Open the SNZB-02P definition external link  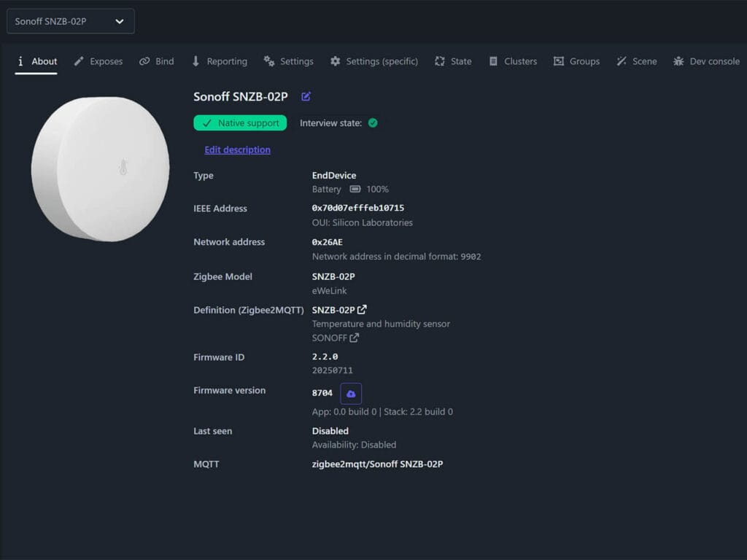click(x=362, y=309)
